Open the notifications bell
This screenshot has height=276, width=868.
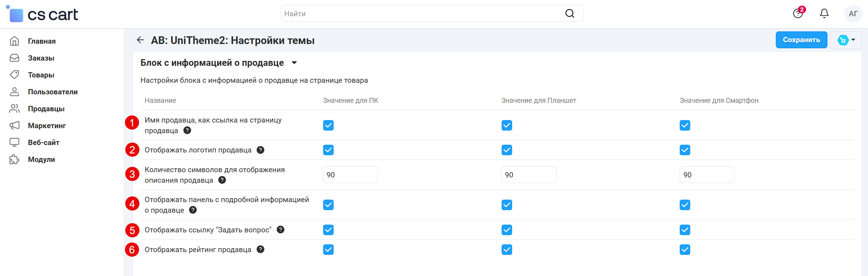tap(824, 14)
